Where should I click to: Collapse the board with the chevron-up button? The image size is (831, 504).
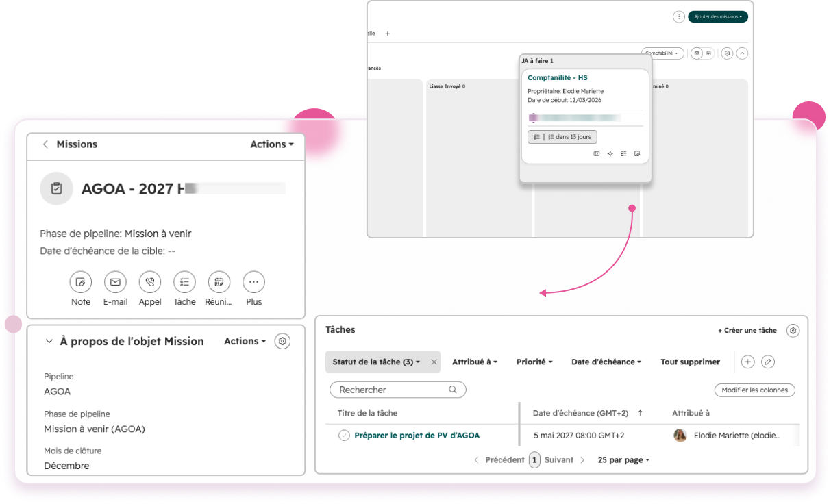point(742,53)
